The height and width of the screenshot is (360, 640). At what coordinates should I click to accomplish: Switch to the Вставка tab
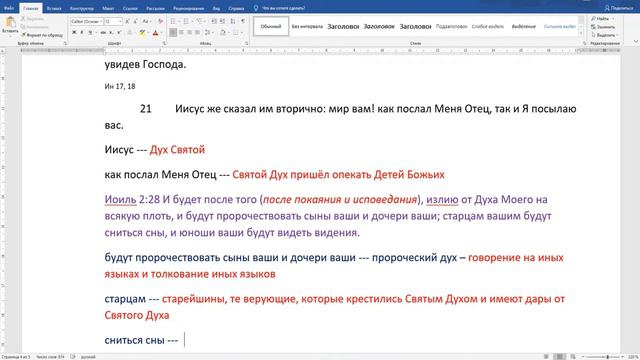[x=53, y=8]
